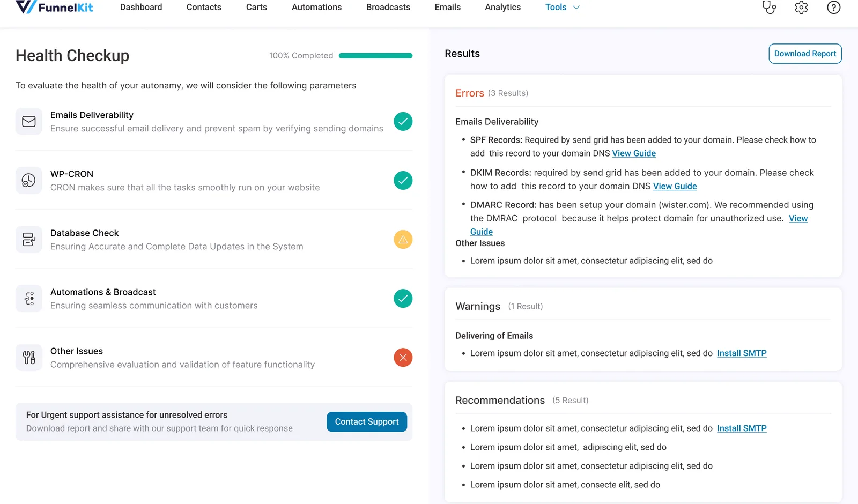Click the 'For Urgent support assistance' text

pyautogui.click(x=127, y=415)
